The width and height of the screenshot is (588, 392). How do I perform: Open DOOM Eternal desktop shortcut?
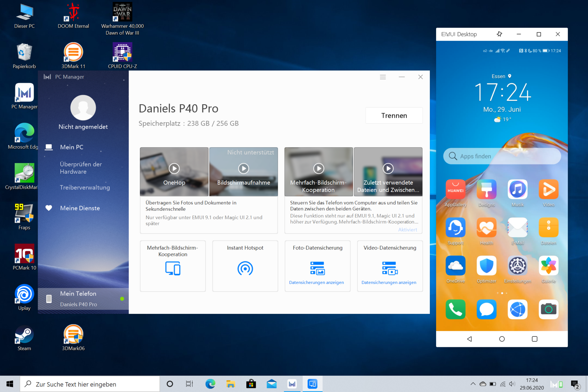73,15
